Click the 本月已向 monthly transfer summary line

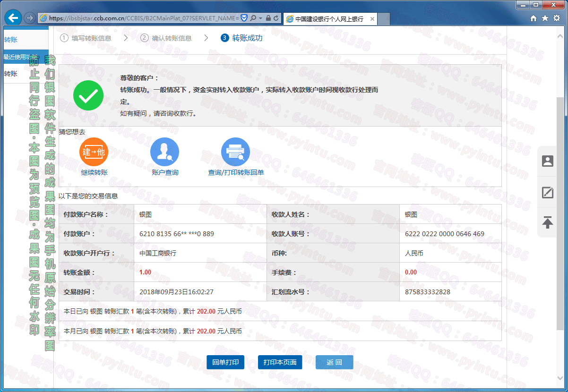153,331
